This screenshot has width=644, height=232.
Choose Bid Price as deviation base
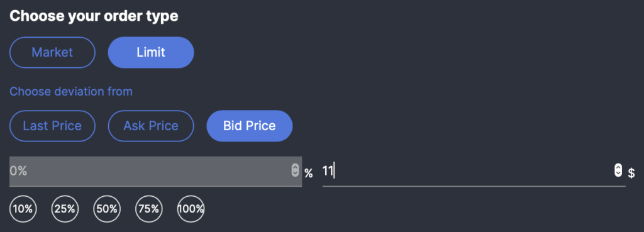tap(249, 126)
